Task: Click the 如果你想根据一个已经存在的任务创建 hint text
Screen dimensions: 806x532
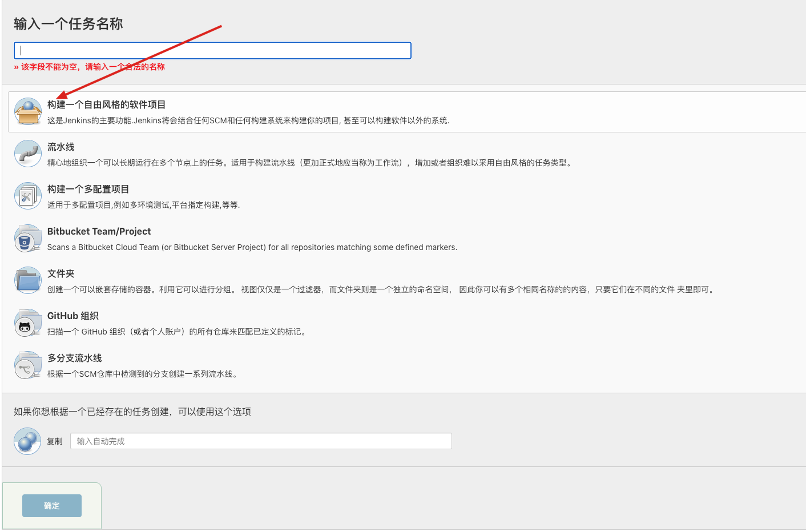Action: [132, 412]
